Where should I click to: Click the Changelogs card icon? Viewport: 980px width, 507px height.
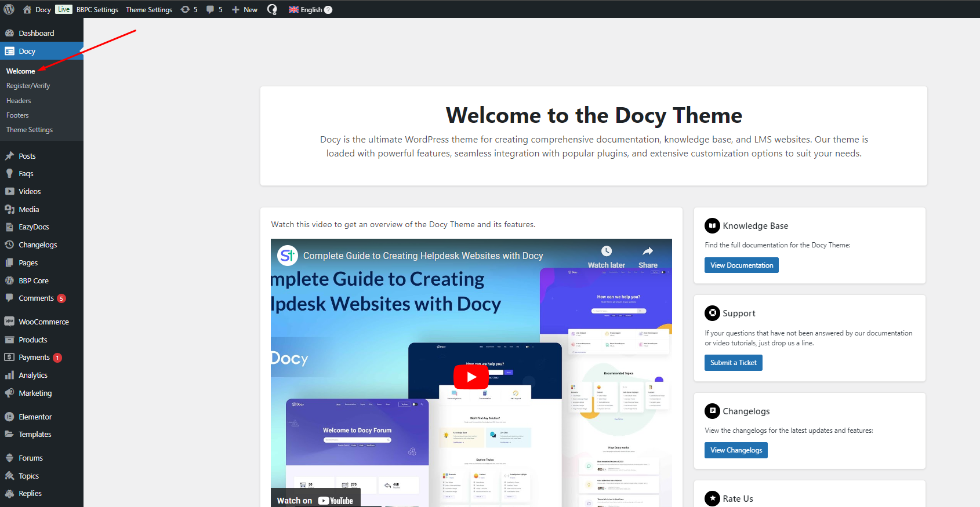[712, 411]
